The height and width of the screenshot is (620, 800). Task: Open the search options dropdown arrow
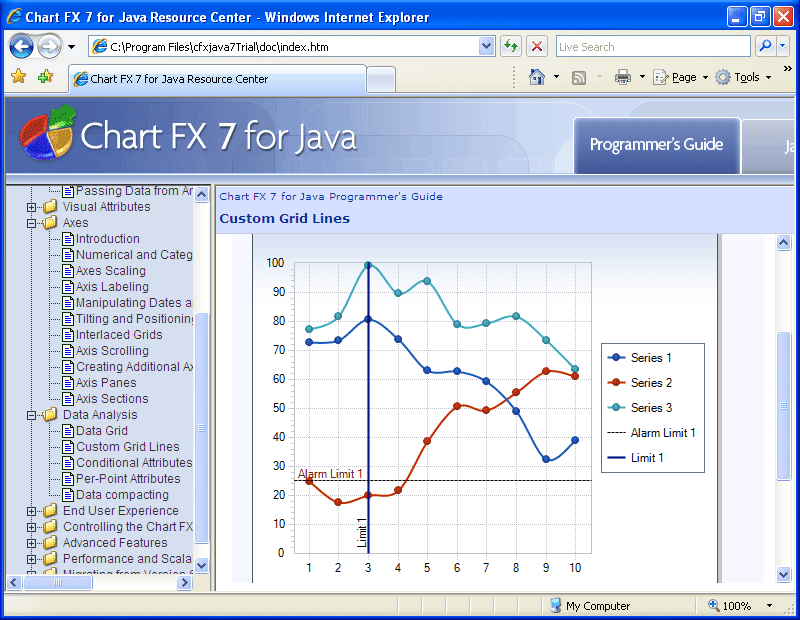pos(783,46)
